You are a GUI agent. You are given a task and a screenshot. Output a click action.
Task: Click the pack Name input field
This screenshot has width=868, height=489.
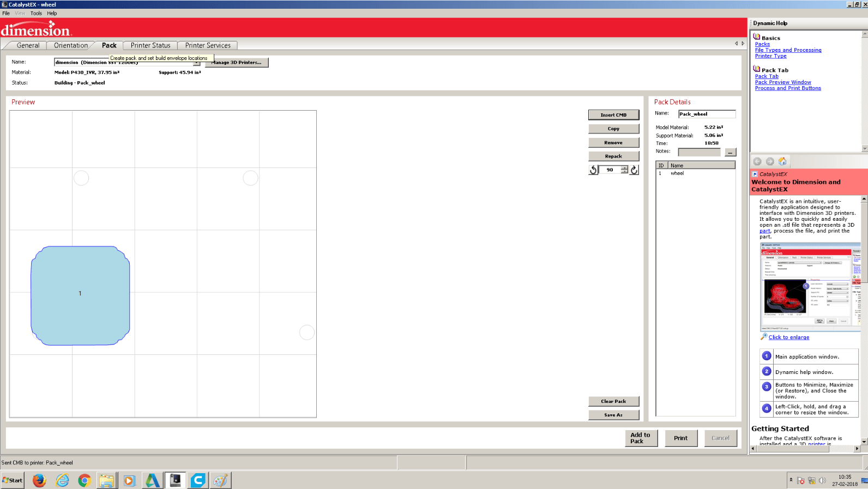707,114
